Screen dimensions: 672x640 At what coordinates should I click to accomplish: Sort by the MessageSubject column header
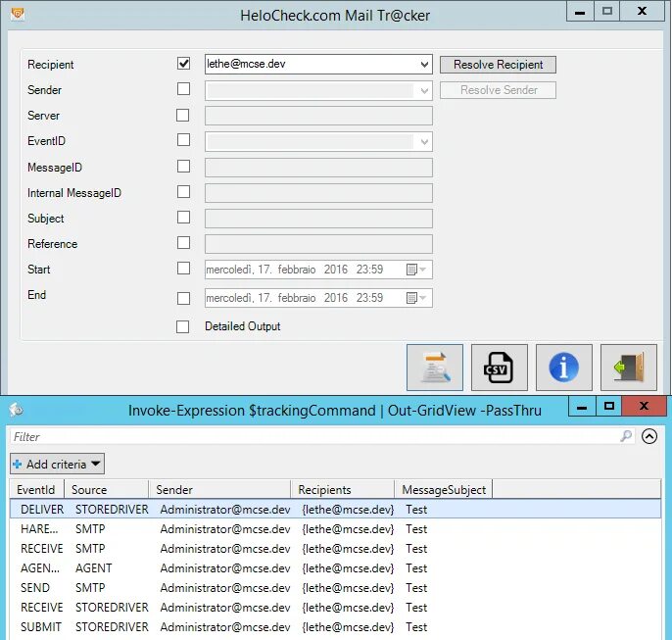443,489
